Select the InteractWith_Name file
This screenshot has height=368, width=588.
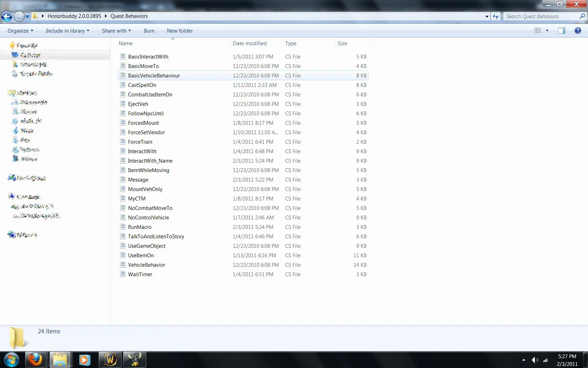(x=150, y=161)
